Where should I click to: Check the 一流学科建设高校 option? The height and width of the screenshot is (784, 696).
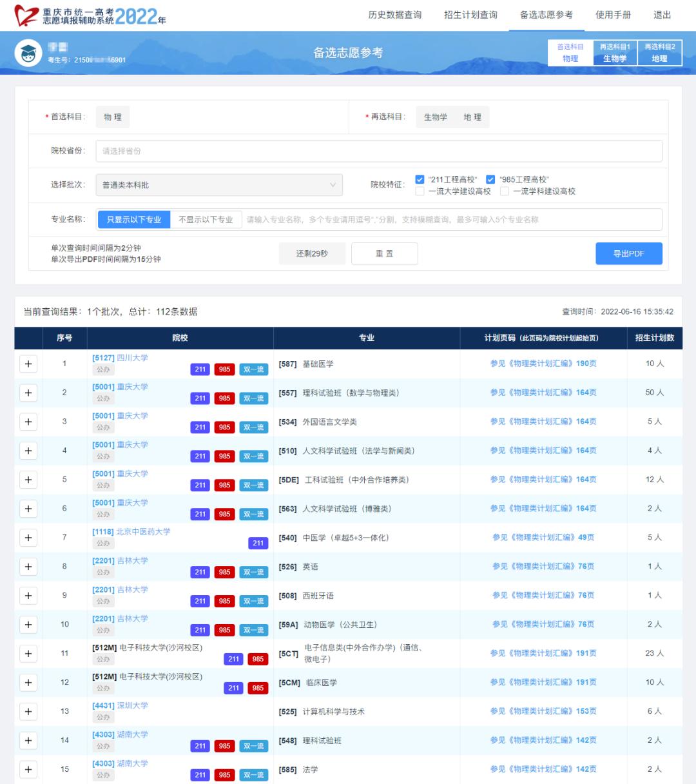pyautogui.click(x=505, y=191)
